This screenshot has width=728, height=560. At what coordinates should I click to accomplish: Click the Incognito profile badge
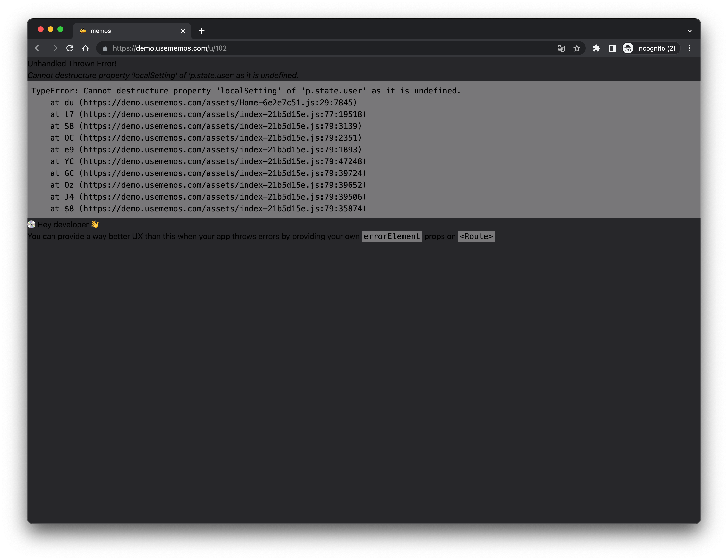pos(650,48)
